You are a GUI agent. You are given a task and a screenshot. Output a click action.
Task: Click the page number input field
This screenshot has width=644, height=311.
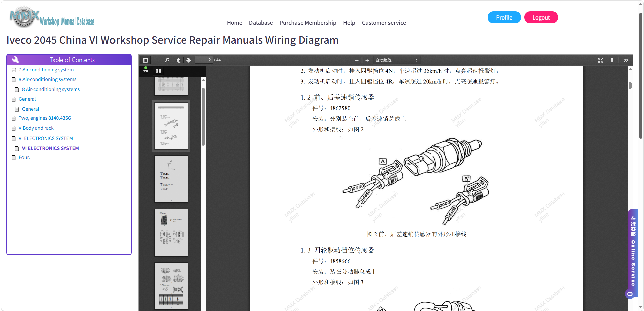(203, 60)
